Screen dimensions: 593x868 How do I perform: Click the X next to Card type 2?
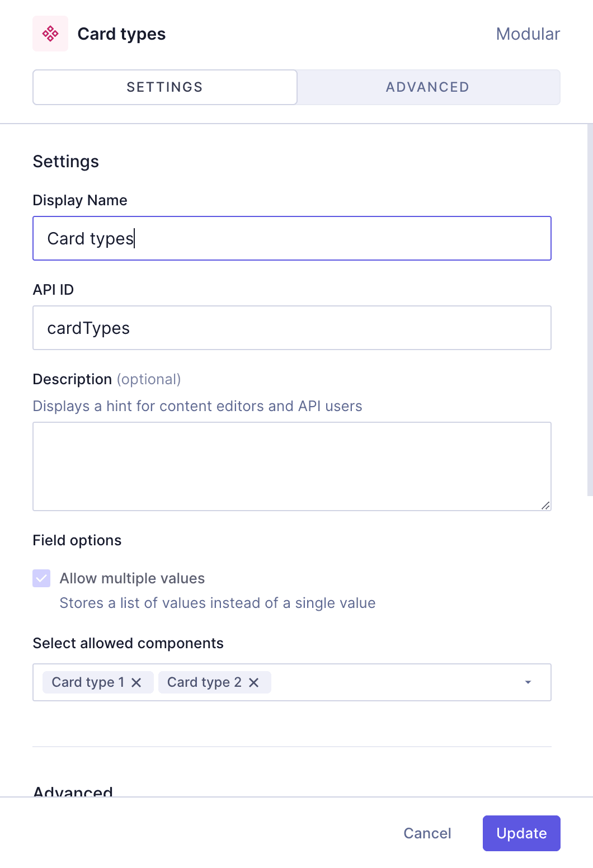[x=255, y=682]
